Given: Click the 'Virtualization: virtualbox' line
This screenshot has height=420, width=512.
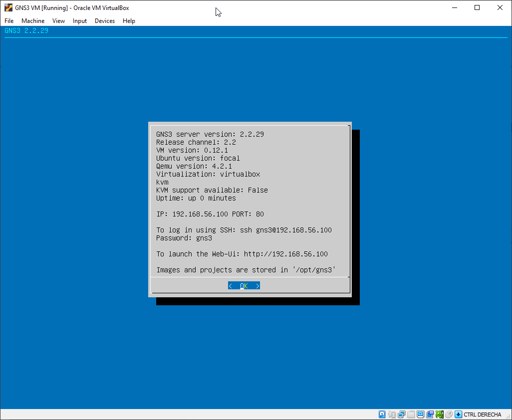Looking at the screenshot, I should click(208, 174).
